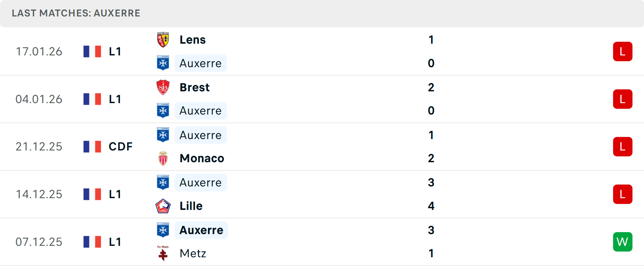Click the Lens club crest icon

tap(163, 40)
